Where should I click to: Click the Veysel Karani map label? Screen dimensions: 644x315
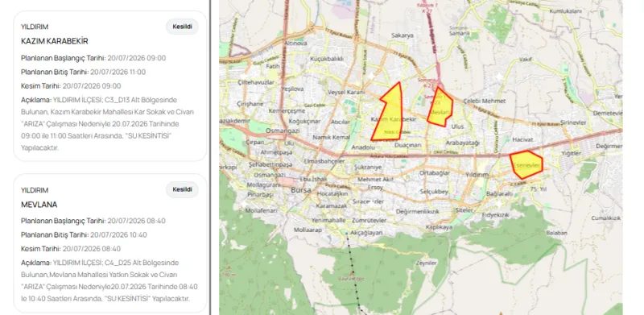346,92
